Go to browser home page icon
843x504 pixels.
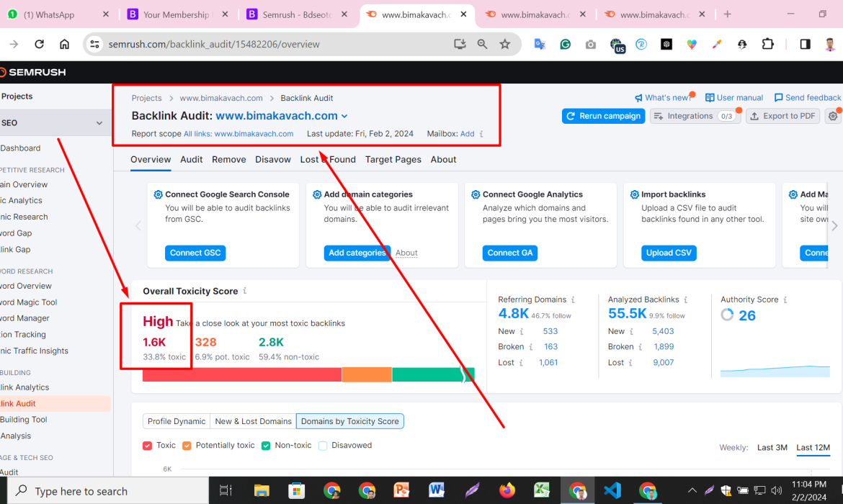pos(65,44)
